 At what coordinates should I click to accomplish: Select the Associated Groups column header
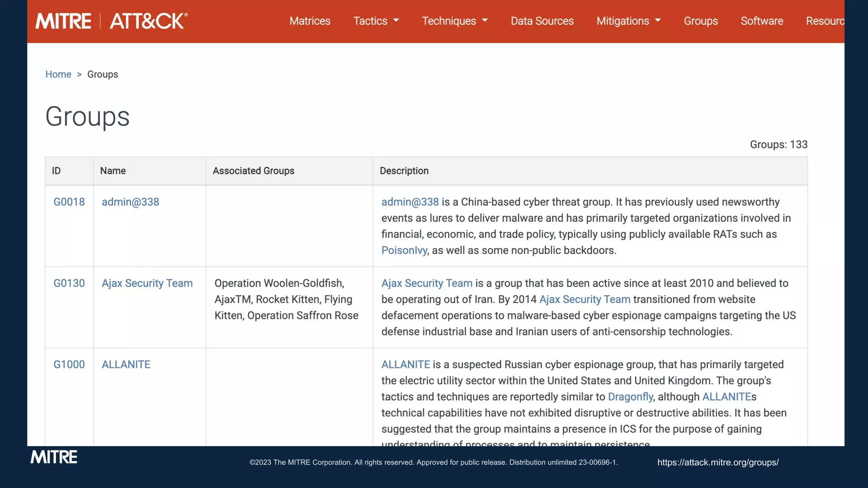click(289, 171)
